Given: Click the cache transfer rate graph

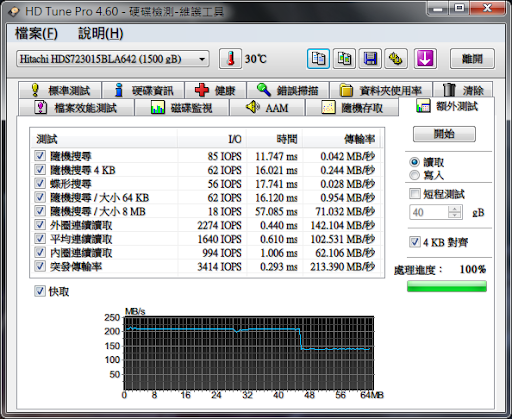Looking at the screenshot, I should click(249, 353).
